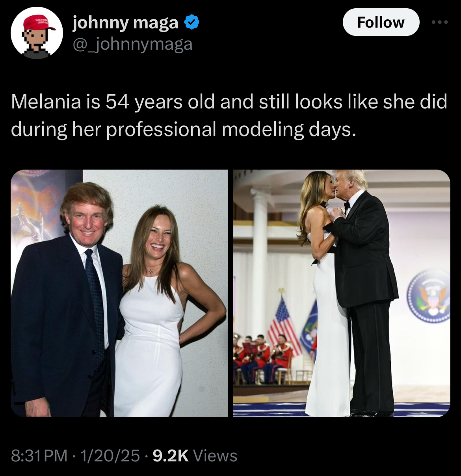Image resolution: width=461 pixels, height=476 pixels.
Task: Click the navy tie in left photo
Action: 96,304
